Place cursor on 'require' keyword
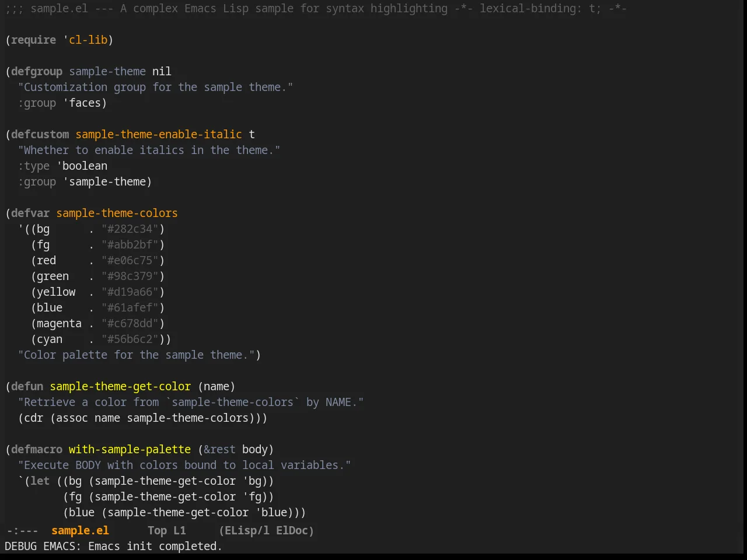The height and width of the screenshot is (560, 747). point(33,40)
